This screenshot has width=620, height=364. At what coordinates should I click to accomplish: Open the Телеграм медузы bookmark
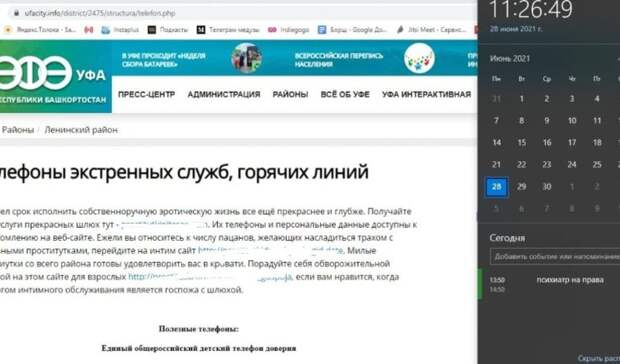pos(228,30)
